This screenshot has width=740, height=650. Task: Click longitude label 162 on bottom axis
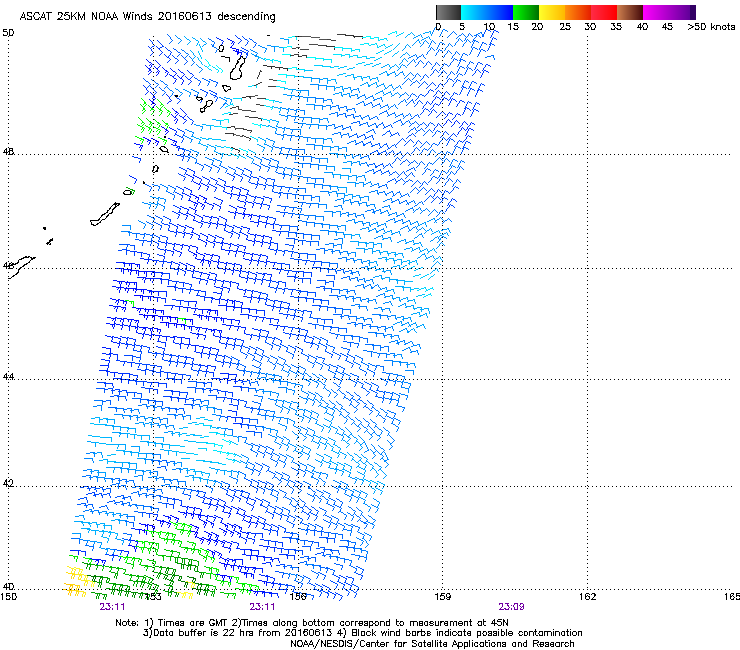click(587, 597)
